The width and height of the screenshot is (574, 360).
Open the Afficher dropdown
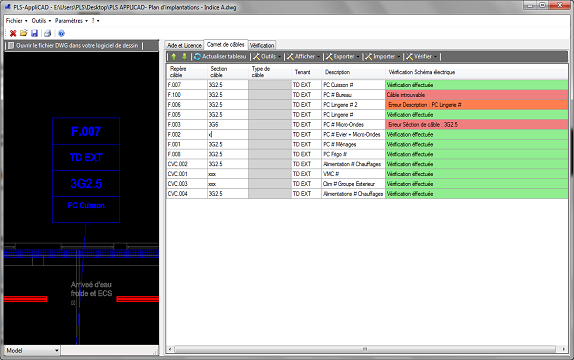[x=303, y=56]
